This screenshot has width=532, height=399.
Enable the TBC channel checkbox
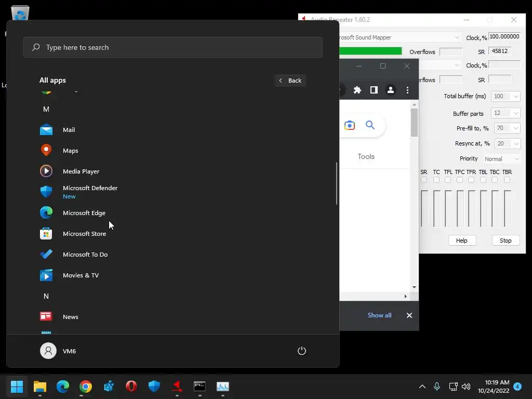495,180
